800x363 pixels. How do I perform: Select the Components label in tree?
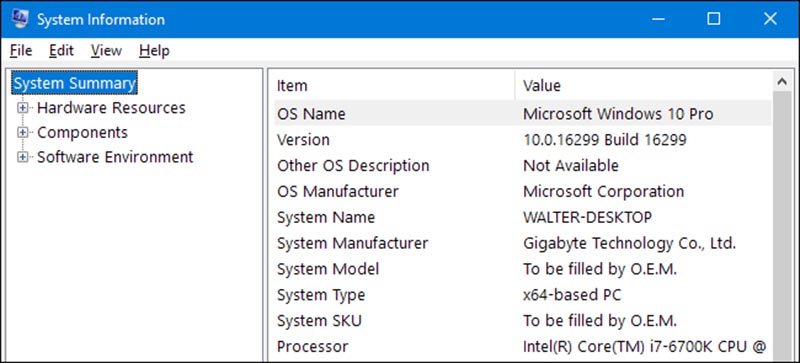click(x=82, y=133)
